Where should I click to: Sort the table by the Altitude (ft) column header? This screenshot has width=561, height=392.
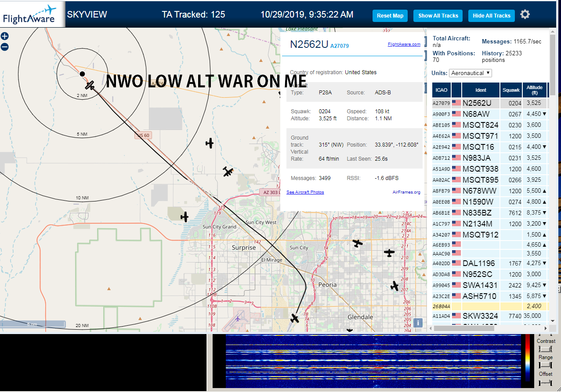535,90
